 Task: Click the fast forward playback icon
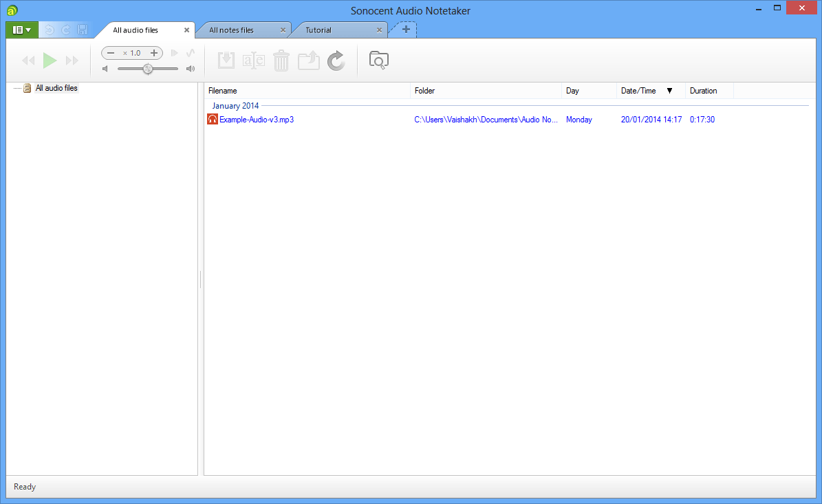tap(72, 60)
